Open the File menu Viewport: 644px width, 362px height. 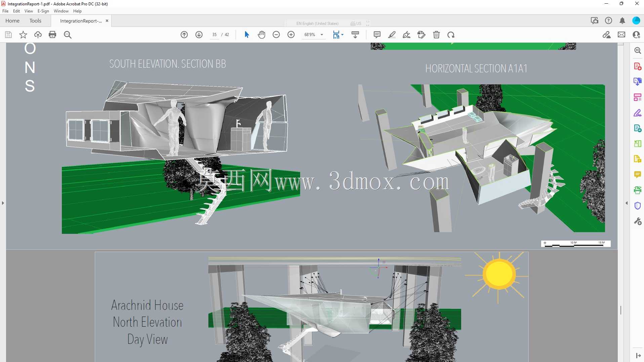coord(5,11)
